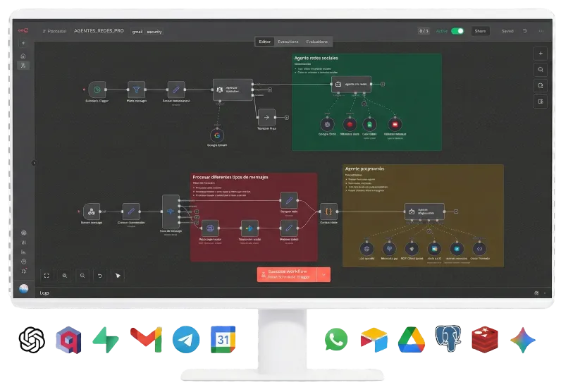Click the Telegram logo below the monitor
Viewport: 561px width, 392px height.
[x=186, y=339]
